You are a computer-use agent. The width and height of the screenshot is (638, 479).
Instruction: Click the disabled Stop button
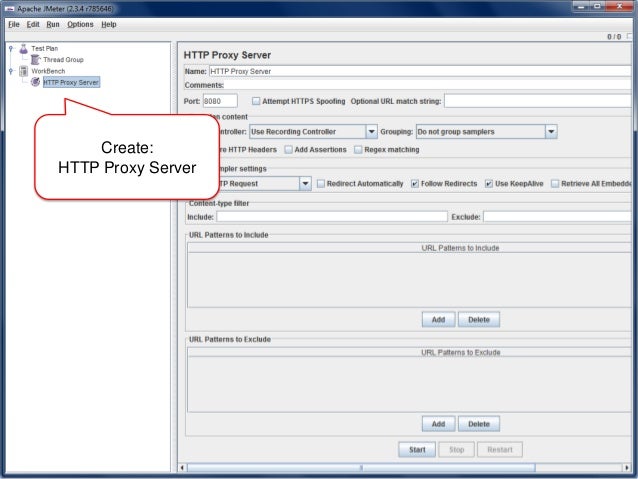tap(457, 450)
